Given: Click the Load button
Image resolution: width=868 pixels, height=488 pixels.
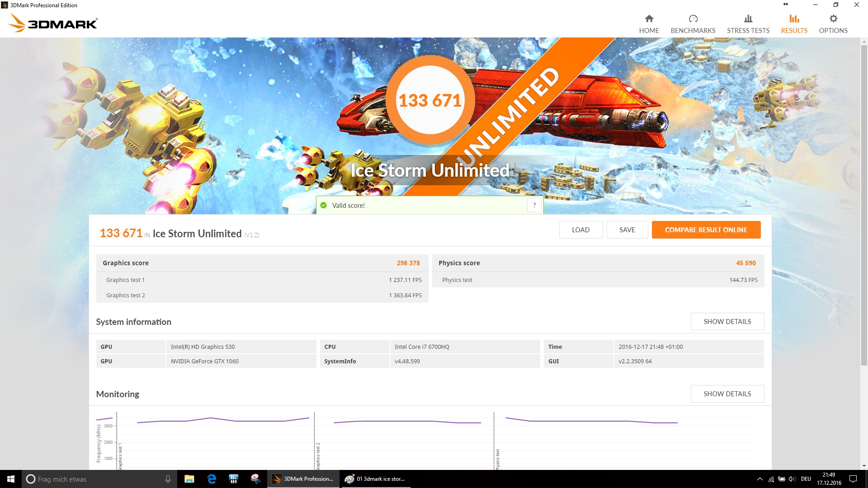Looking at the screenshot, I should [x=580, y=230].
